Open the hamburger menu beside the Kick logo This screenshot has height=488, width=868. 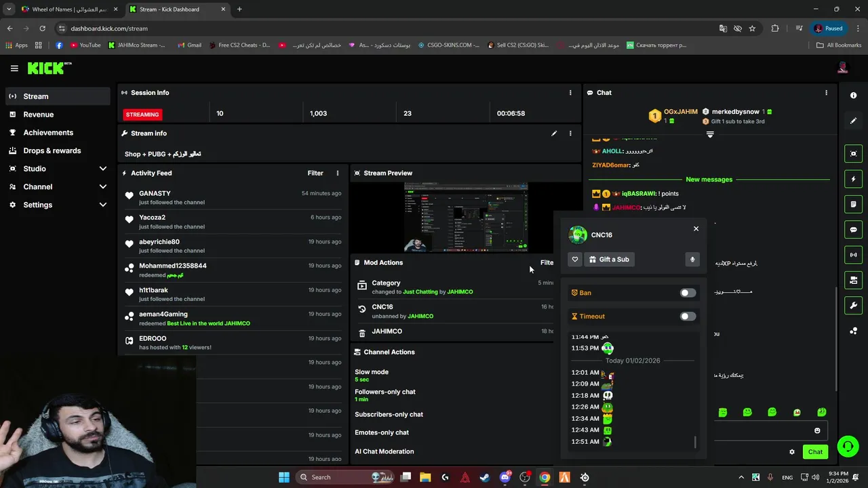(14, 68)
